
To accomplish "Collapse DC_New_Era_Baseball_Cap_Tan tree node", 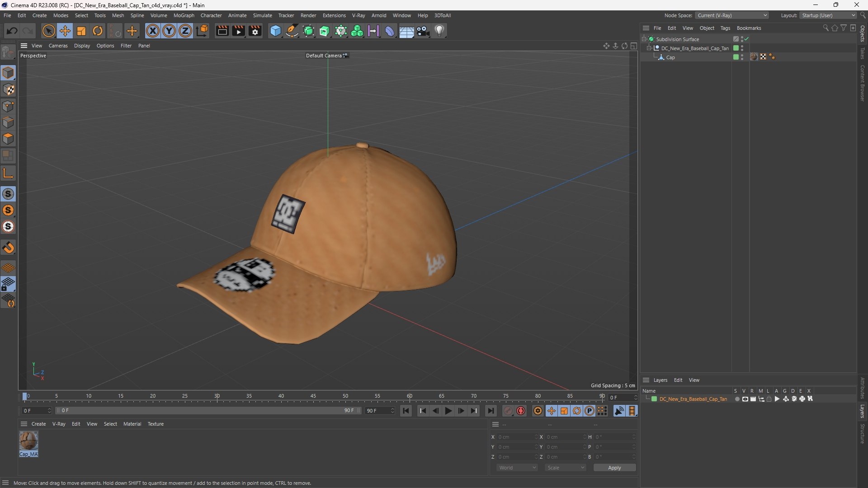I will [x=649, y=48].
